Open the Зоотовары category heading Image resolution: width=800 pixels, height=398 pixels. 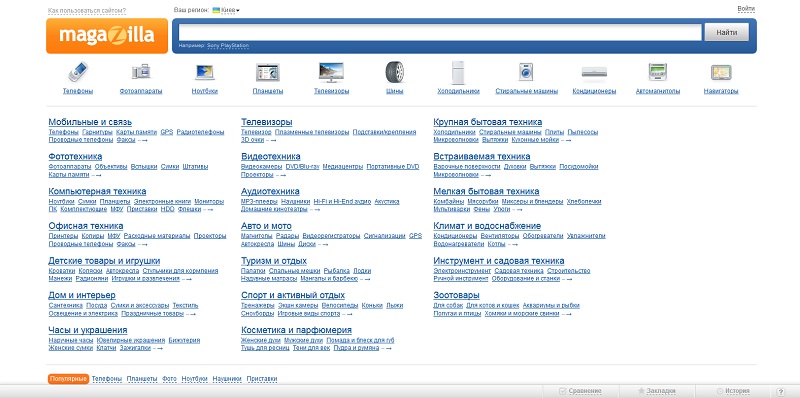457,295
